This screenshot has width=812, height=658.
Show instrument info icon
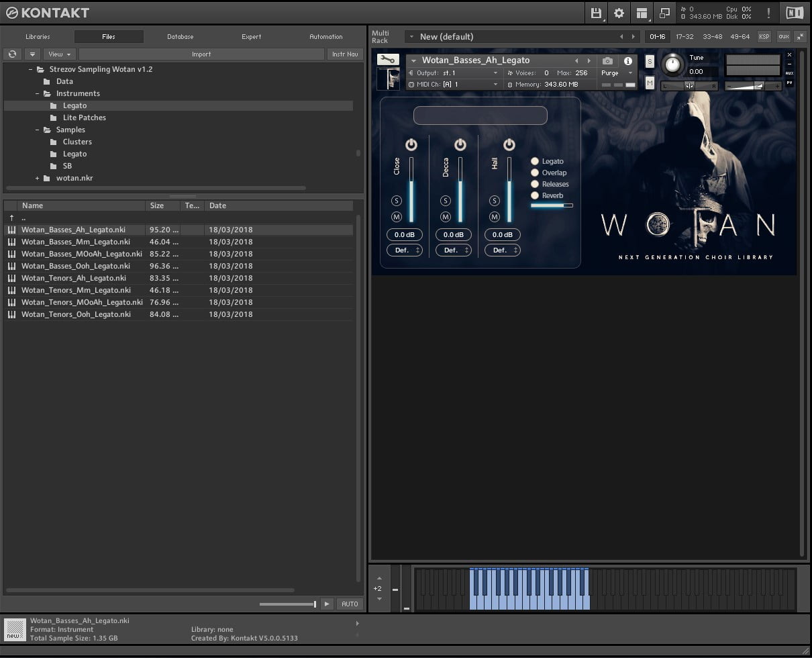628,61
